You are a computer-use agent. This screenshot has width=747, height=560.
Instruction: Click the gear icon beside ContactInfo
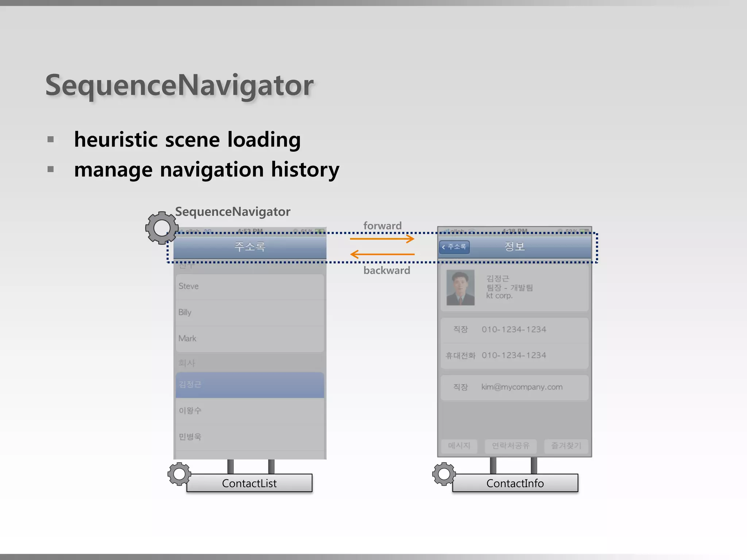point(444,474)
